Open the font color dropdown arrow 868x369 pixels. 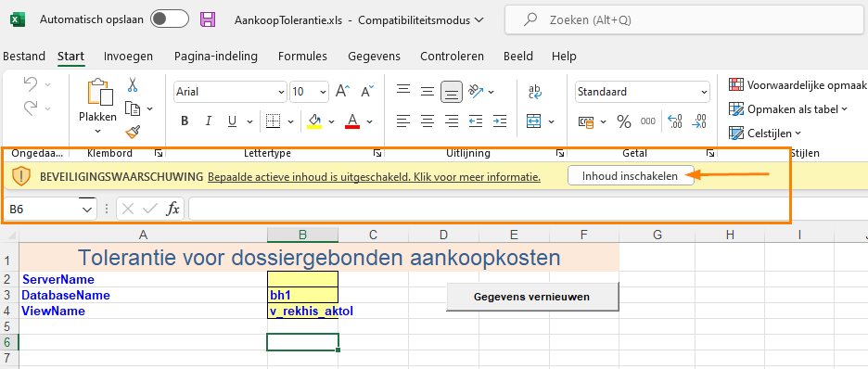coord(370,121)
